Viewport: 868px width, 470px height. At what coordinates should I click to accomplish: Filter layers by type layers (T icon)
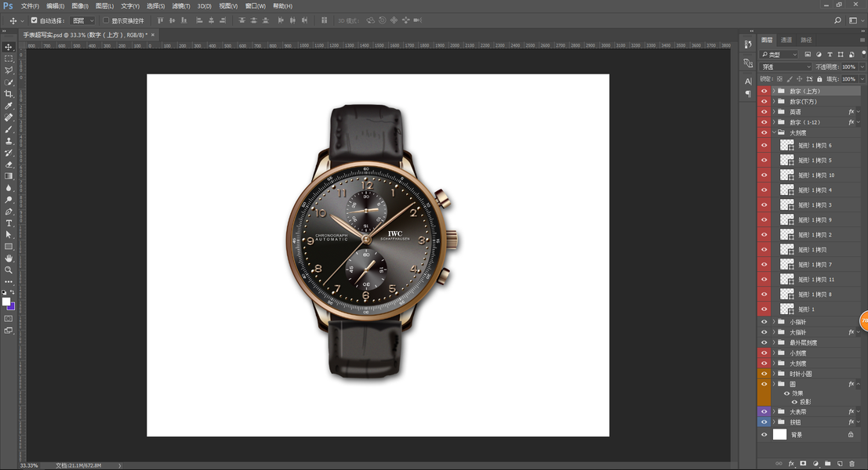pos(830,54)
